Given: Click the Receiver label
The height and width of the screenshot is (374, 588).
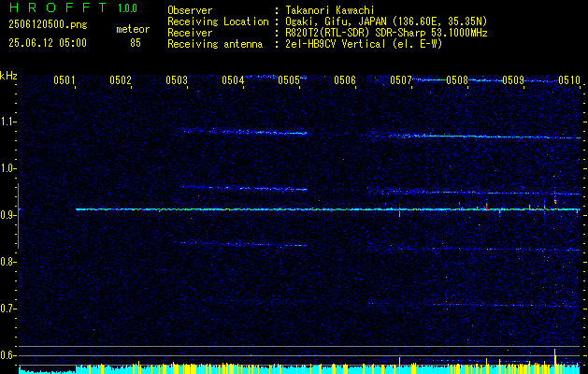Looking at the screenshot, I should click(x=190, y=33).
